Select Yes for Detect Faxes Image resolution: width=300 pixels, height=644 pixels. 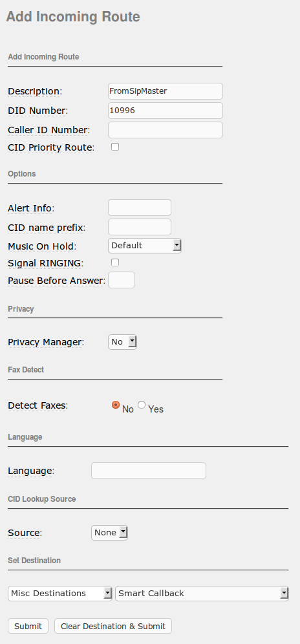tap(142, 405)
